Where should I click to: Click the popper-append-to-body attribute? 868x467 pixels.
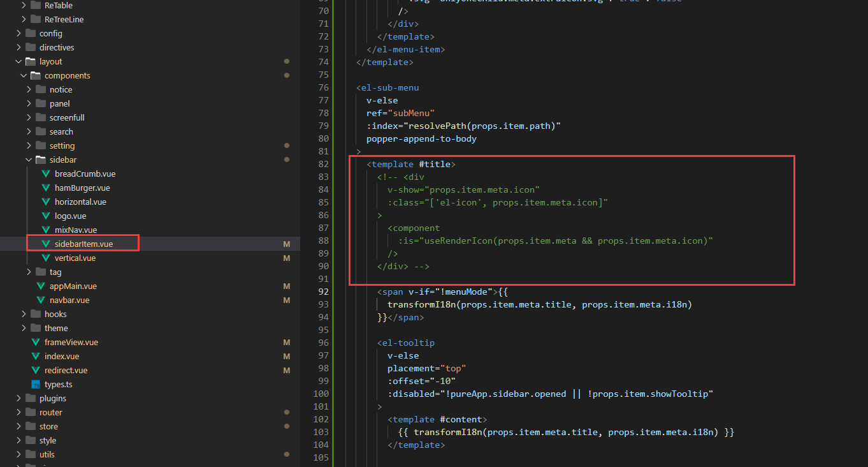[421, 138]
